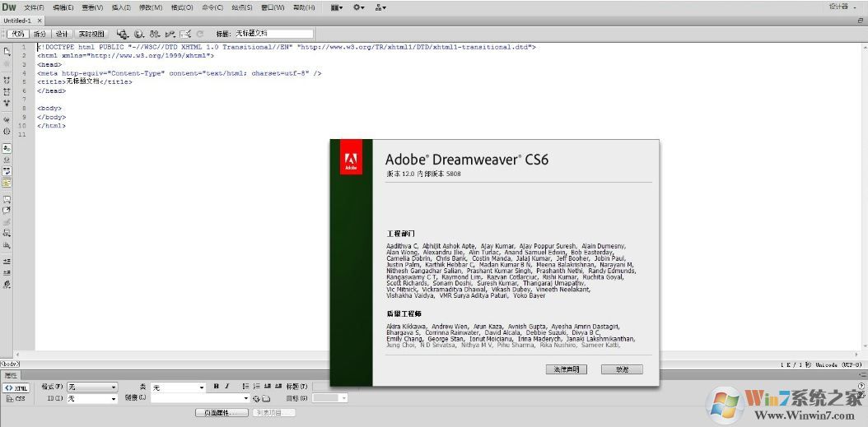Viewport: 868px width, 427px height.
Task: Open the 文件(F) menu
Action: pos(34,7)
